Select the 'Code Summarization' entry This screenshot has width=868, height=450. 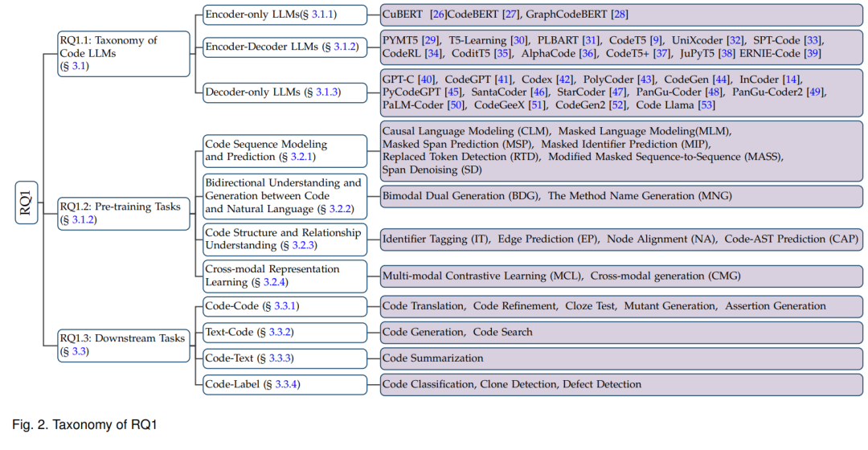click(433, 358)
